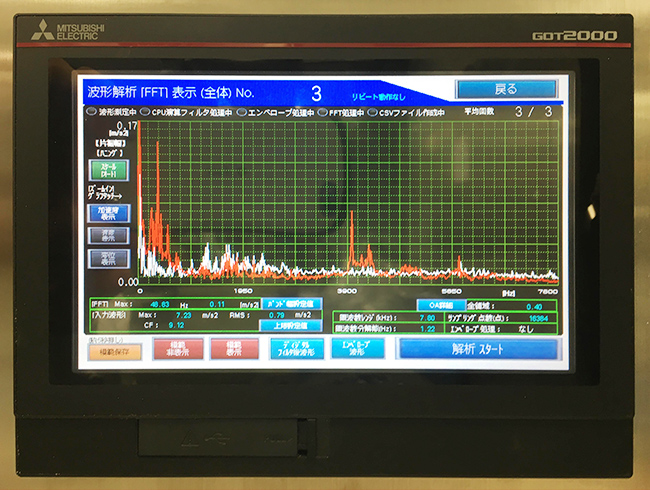
Task: Select the gray displacement display button
Action: [109, 258]
